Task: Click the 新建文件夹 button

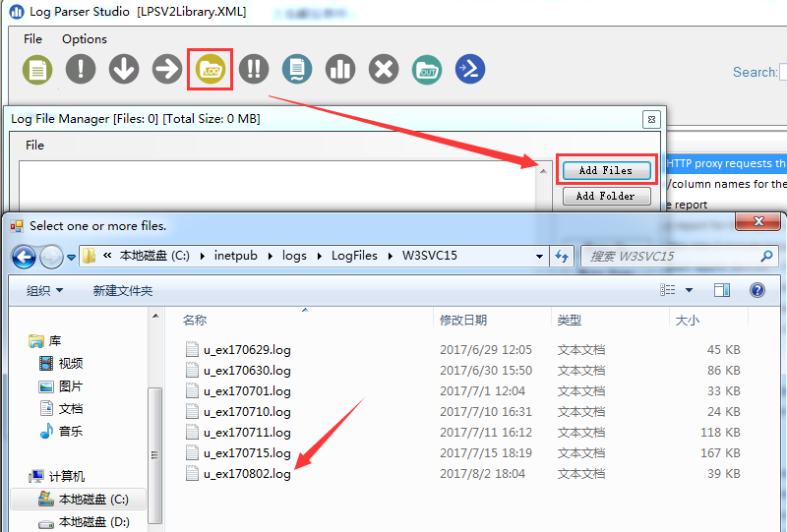Action: point(122,291)
